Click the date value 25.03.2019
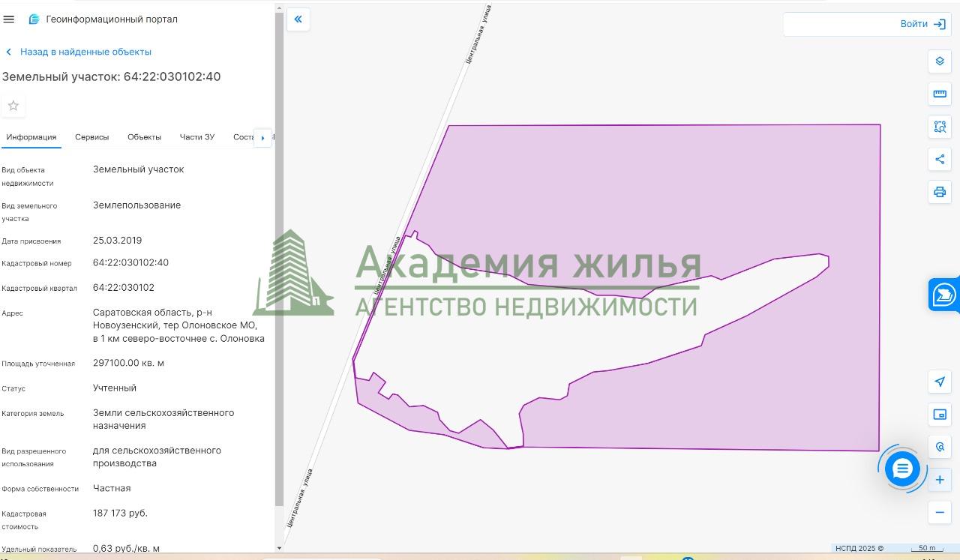The width and height of the screenshot is (960, 560). click(117, 241)
